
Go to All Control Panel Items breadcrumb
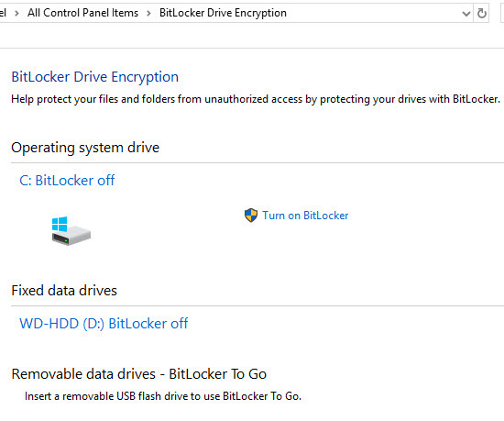click(x=82, y=13)
